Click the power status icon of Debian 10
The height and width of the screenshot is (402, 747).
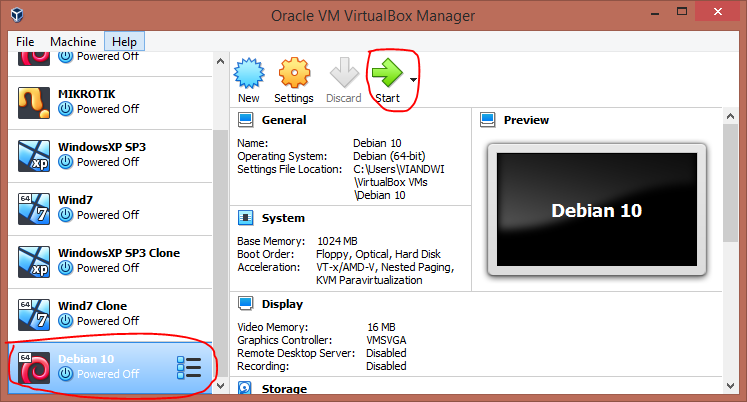(x=66, y=374)
